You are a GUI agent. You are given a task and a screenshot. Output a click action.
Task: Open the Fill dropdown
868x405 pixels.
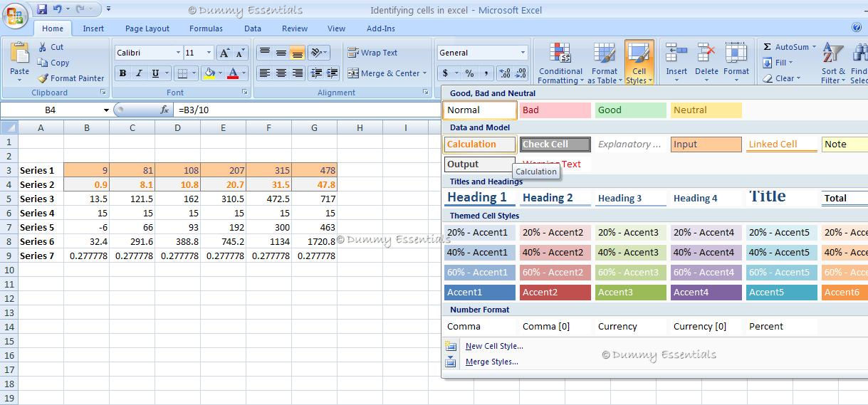pyautogui.click(x=777, y=63)
